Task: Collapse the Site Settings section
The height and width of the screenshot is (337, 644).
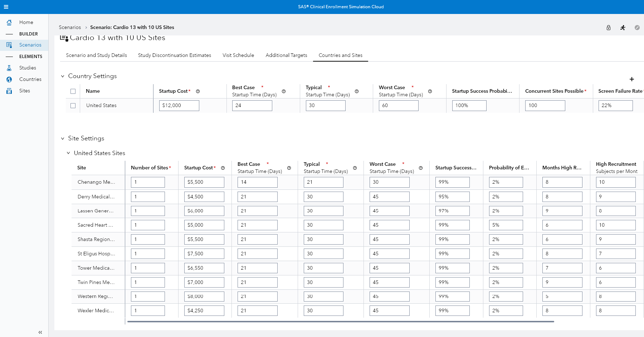Action: (x=63, y=139)
